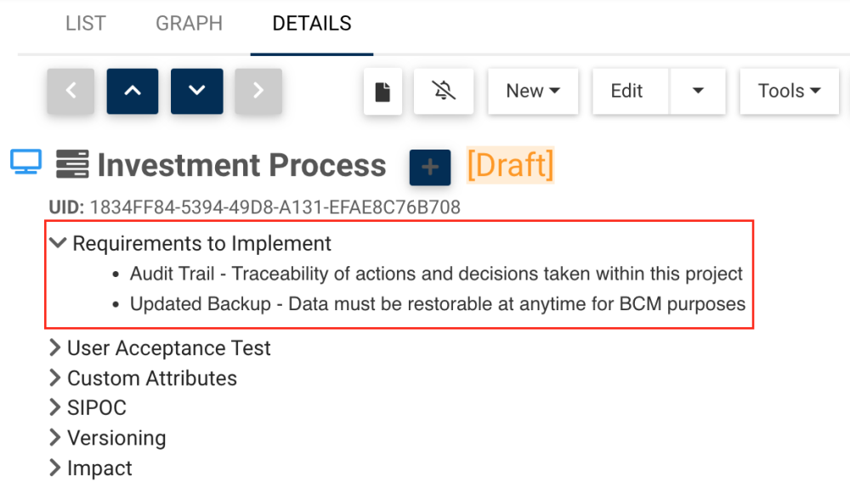The height and width of the screenshot is (504, 850).
Task: Click the down arrow navigation button
Action: [196, 91]
